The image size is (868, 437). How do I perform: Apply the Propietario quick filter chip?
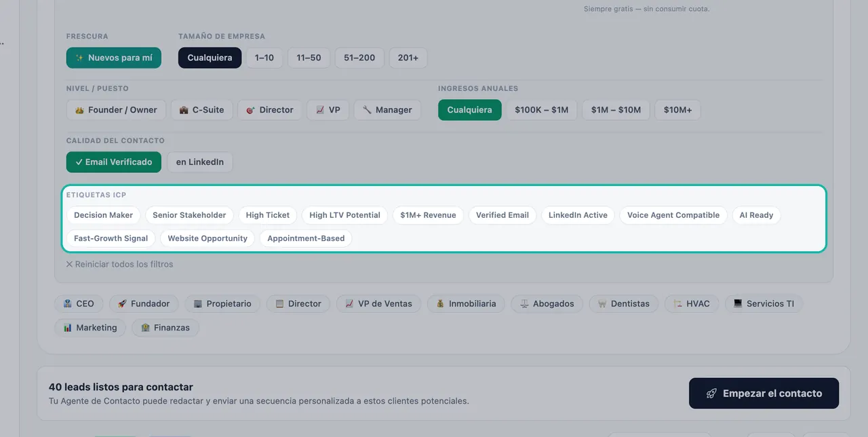pos(222,303)
